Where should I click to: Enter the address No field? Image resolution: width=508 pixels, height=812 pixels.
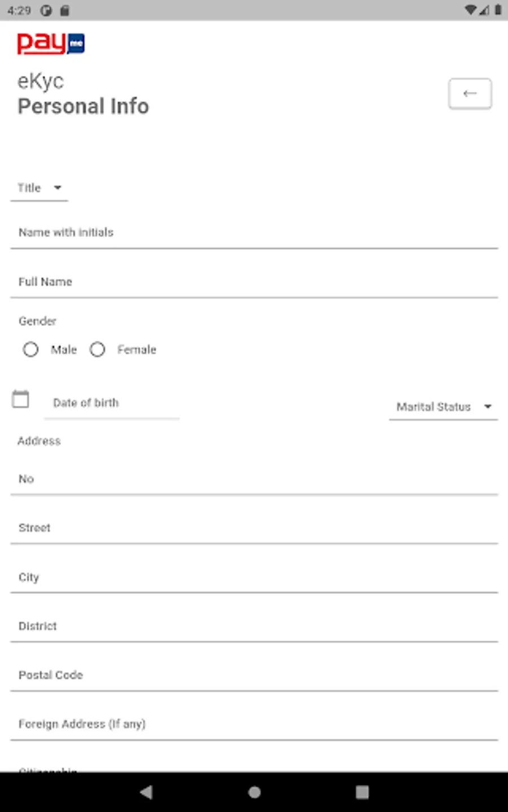(x=254, y=479)
